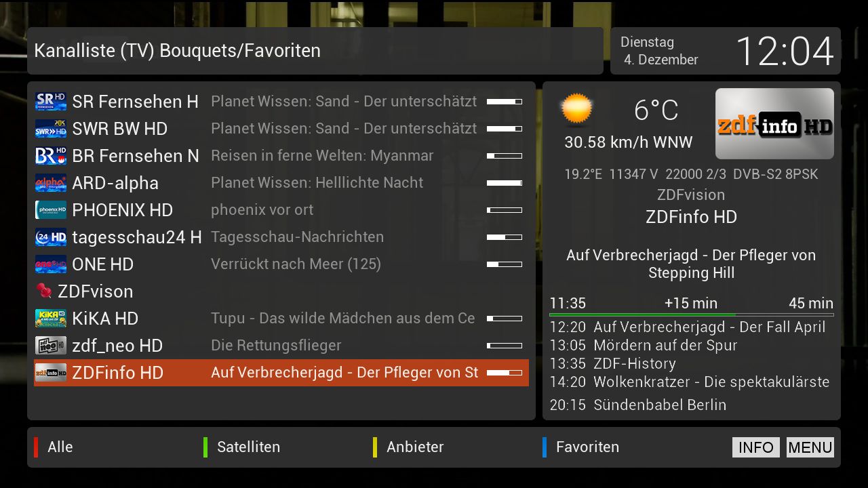Click 13:05 'Mördern auf der Spur' entry

[x=644, y=345]
